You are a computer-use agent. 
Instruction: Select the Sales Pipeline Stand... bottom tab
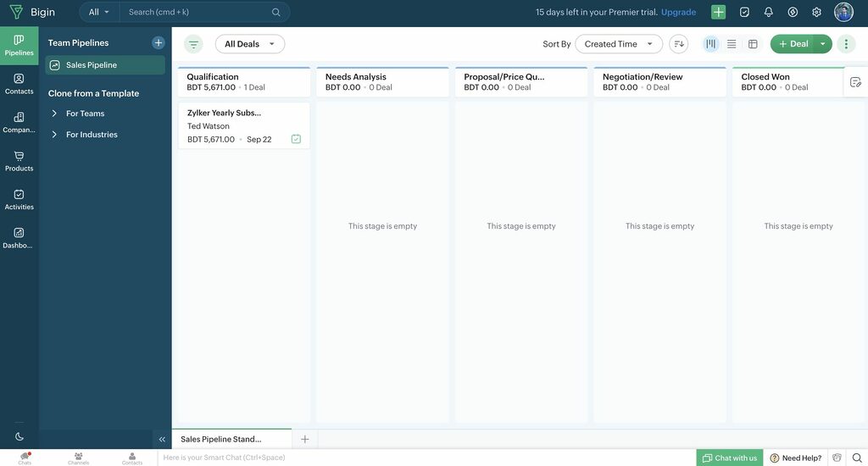(x=231, y=439)
